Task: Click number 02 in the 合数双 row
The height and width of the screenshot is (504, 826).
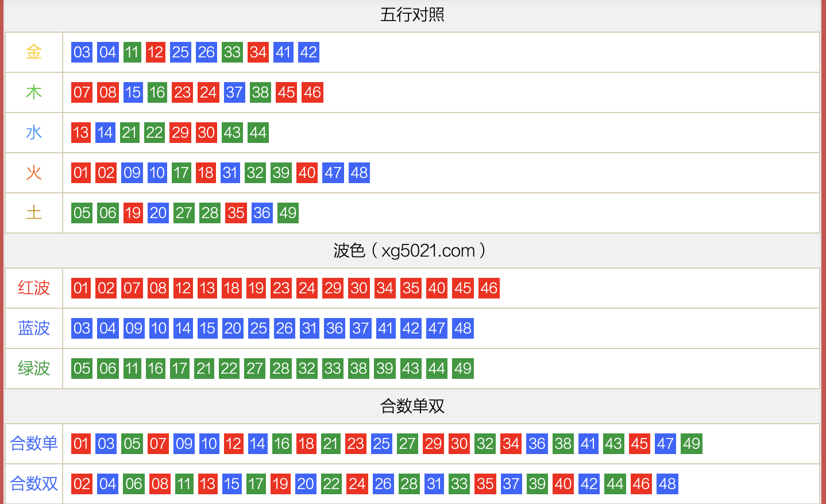Action: pyautogui.click(x=82, y=483)
